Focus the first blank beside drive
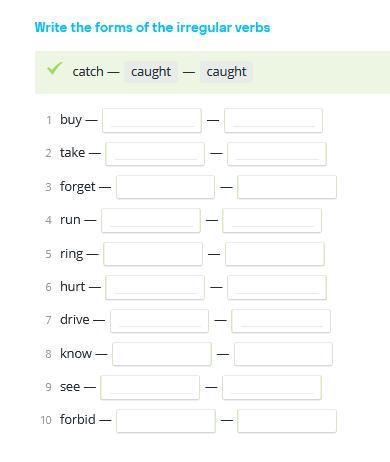The width and height of the screenshot is (390, 462). (x=160, y=321)
